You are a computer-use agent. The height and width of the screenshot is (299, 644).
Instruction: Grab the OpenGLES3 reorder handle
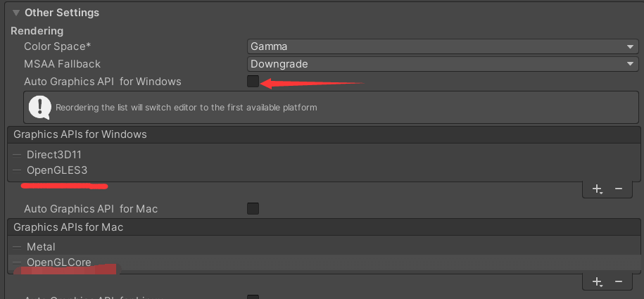pos(17,170)
